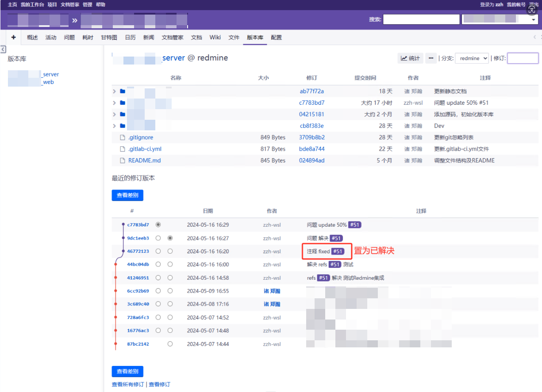The height and width of the screenshot is (392, 542).
Task: Click the #51 issue tag on commit 9dc1eeb3
Action: [336, 238]
